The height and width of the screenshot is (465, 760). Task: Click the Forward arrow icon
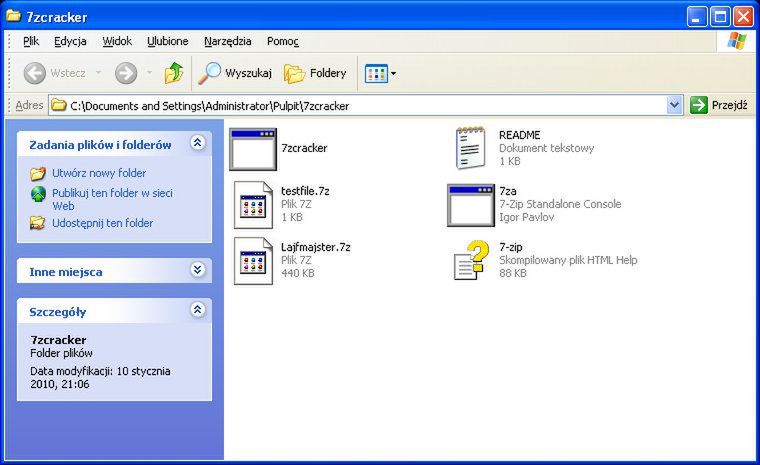tap(126, 73)
